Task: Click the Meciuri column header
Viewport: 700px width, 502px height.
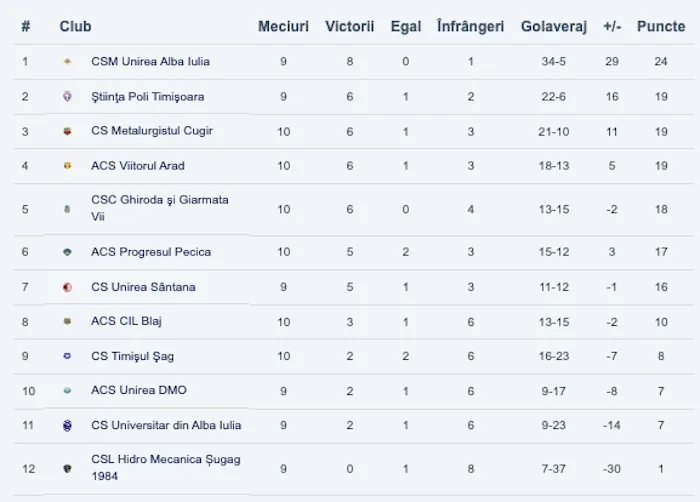Action: point(283,26)
